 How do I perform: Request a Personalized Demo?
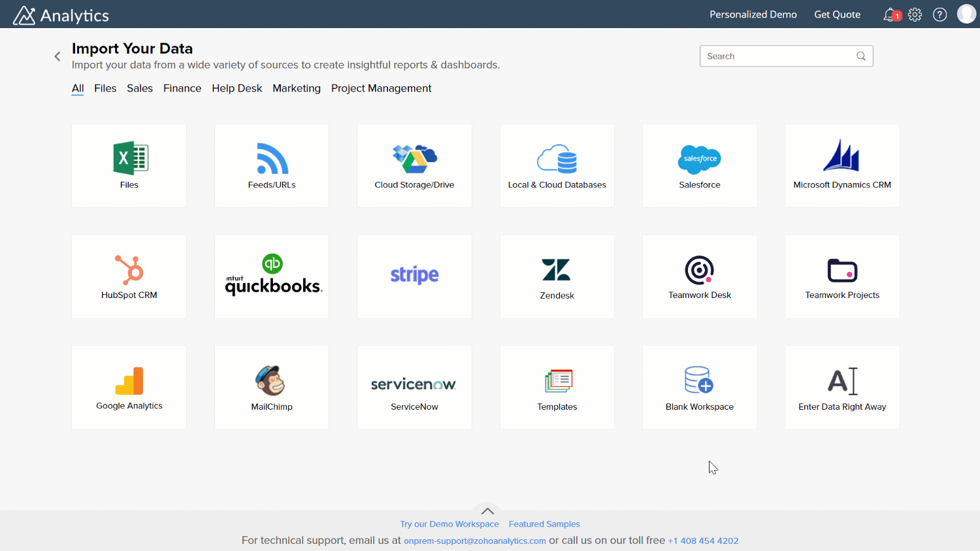click(x=753, y=14)
